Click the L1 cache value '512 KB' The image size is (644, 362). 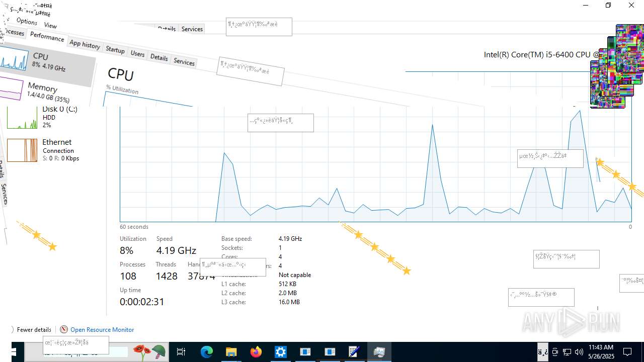pyautogui.click(x=287, y=284)
